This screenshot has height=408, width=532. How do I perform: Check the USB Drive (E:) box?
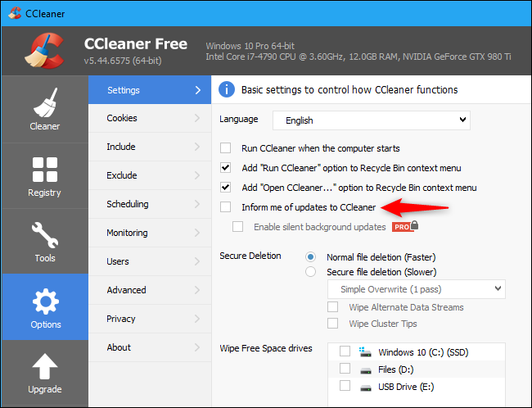pos(345,386)
